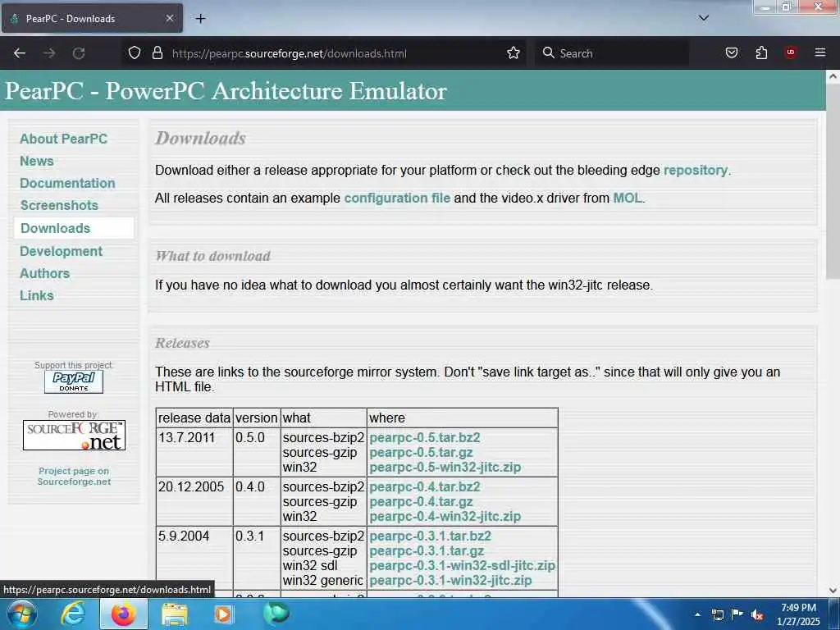Click the page scrollbar down arrow

click(x=833, y=591)
